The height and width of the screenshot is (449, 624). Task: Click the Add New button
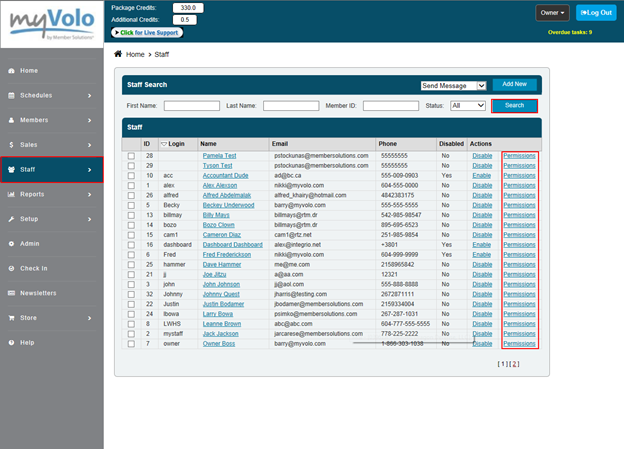coord(515,85)
